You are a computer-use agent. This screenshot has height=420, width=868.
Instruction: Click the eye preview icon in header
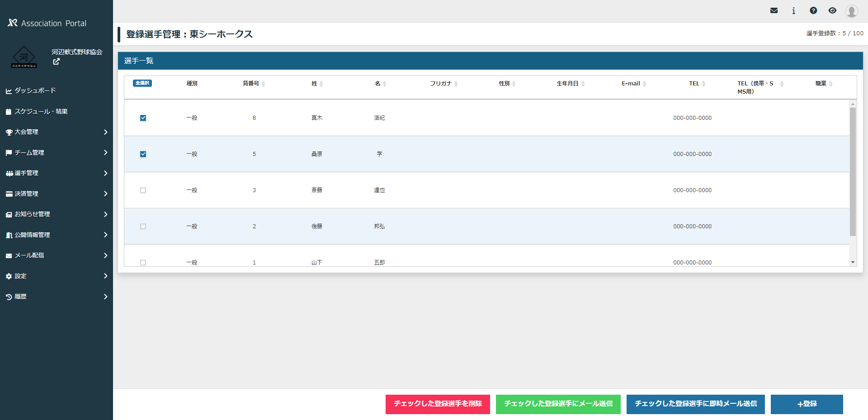(832, 10)
